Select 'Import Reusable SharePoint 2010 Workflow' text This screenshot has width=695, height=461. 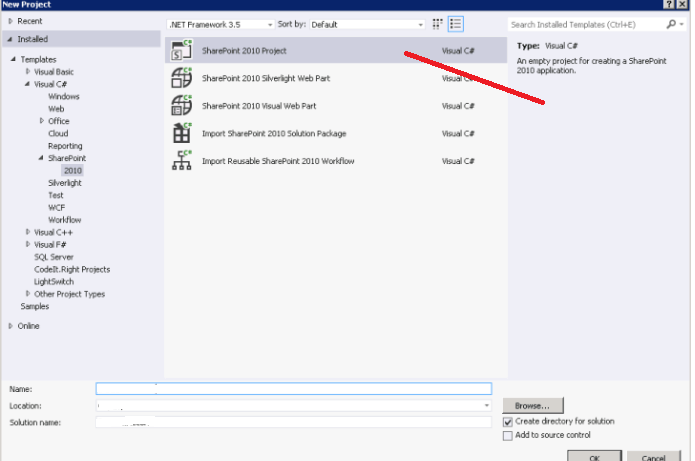tap(278, 161)
